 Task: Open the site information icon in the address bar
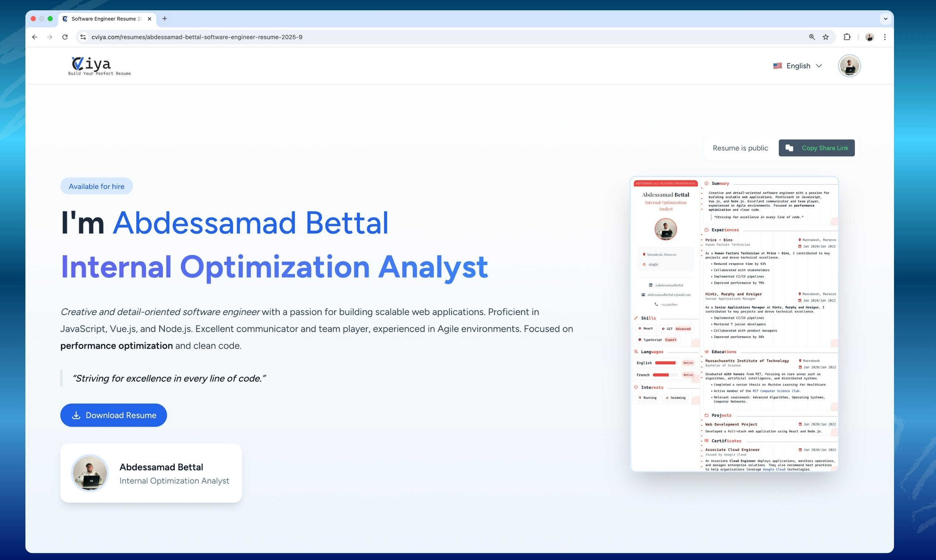[x=83, y=37]
